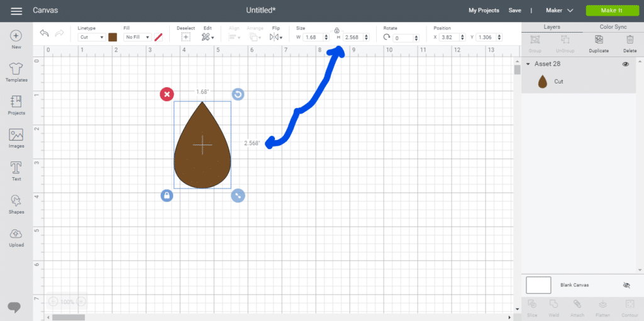Click the Height size input field
This screenshot has height=321, width=644.
[x=353, y=37]
